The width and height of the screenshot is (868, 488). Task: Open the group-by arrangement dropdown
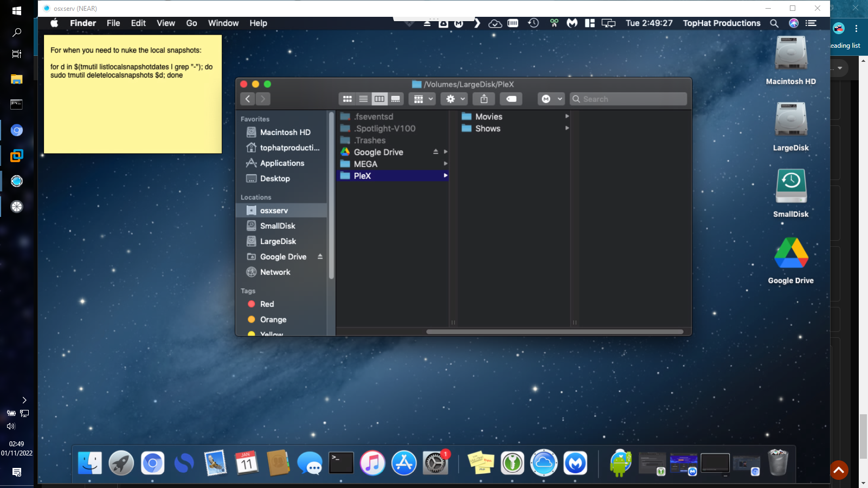click(424, 99)
